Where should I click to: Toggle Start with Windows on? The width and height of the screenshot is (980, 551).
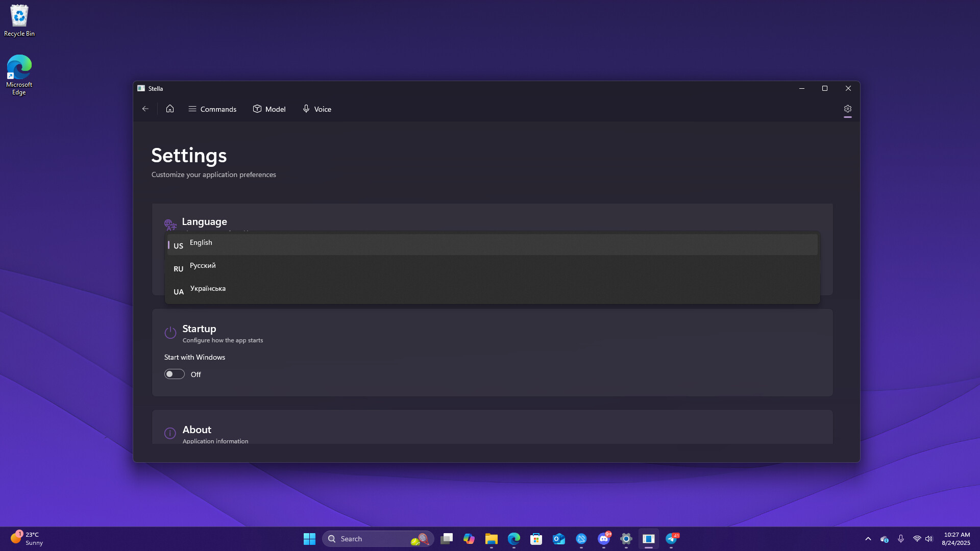click(174, 374)
